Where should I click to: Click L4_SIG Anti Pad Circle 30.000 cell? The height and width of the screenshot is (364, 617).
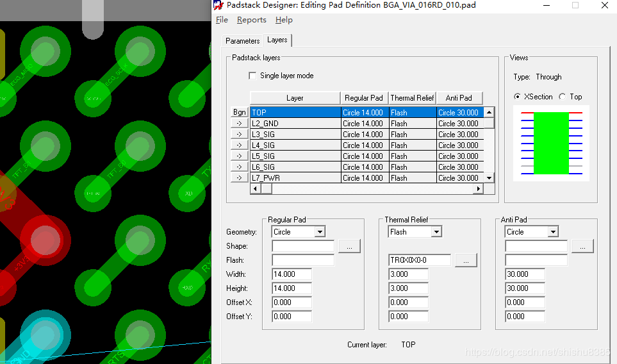coord(459,145)
